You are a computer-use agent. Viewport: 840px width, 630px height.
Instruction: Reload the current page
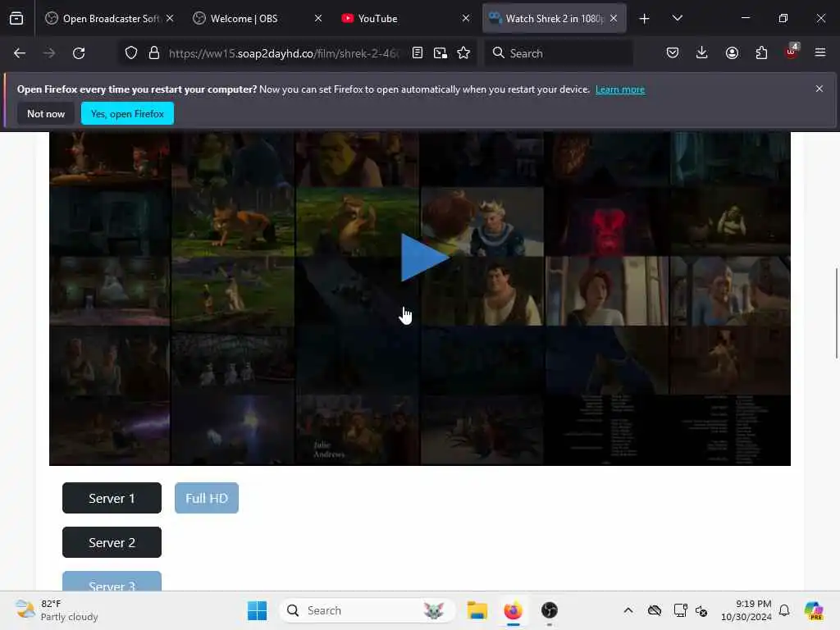(79, 53)
